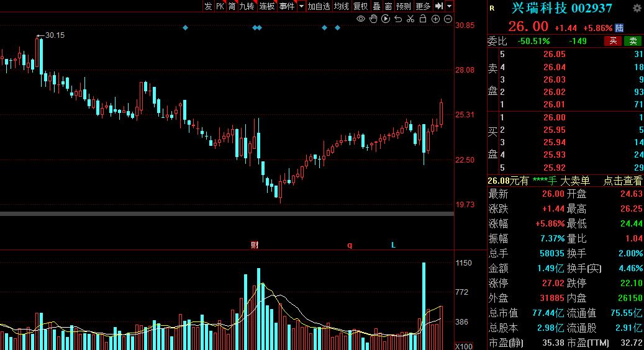Viewport: 644px width, 350px height.
Task: Toggle the chart lock icon
Action: pos(423,19)
